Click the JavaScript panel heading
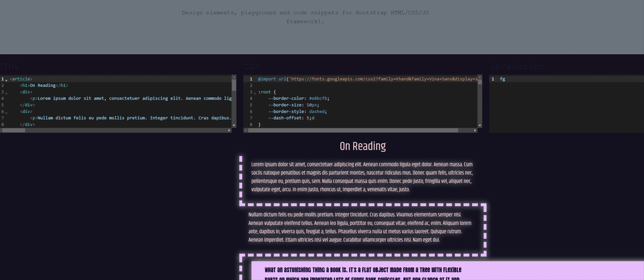The image size is (644, 280). [517, 67]
